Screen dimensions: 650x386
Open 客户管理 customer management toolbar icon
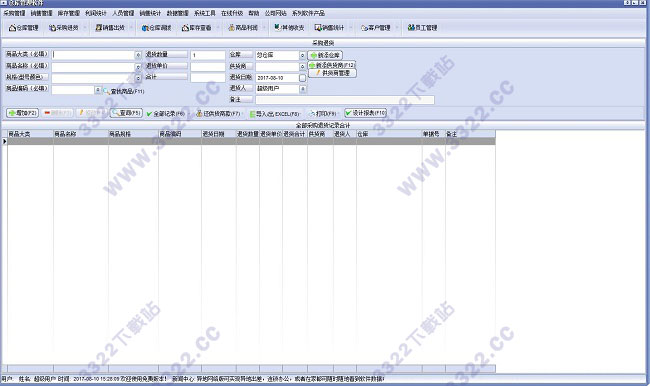[x=376, y=28]
